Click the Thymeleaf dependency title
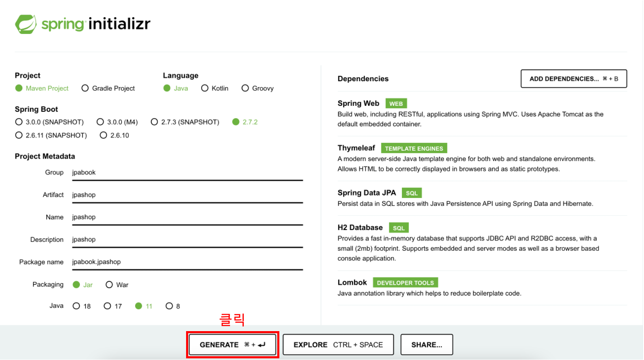644x360 pixels. 356,148
